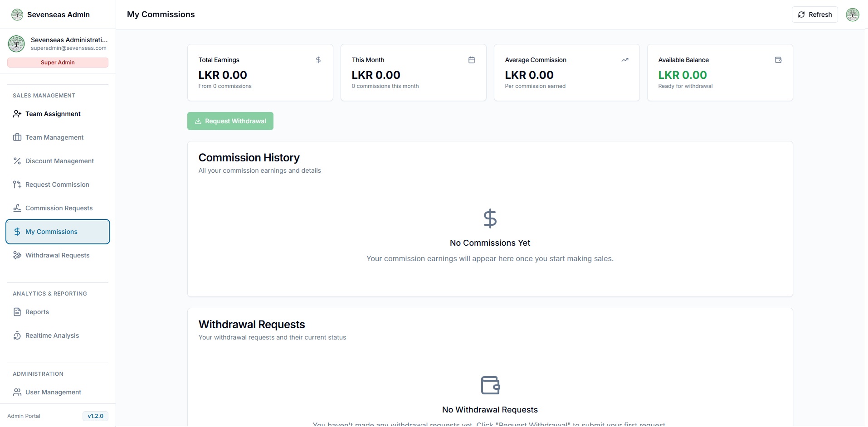
Task: Click the calendar icon on This Month card
Action: tap(472, 60)
